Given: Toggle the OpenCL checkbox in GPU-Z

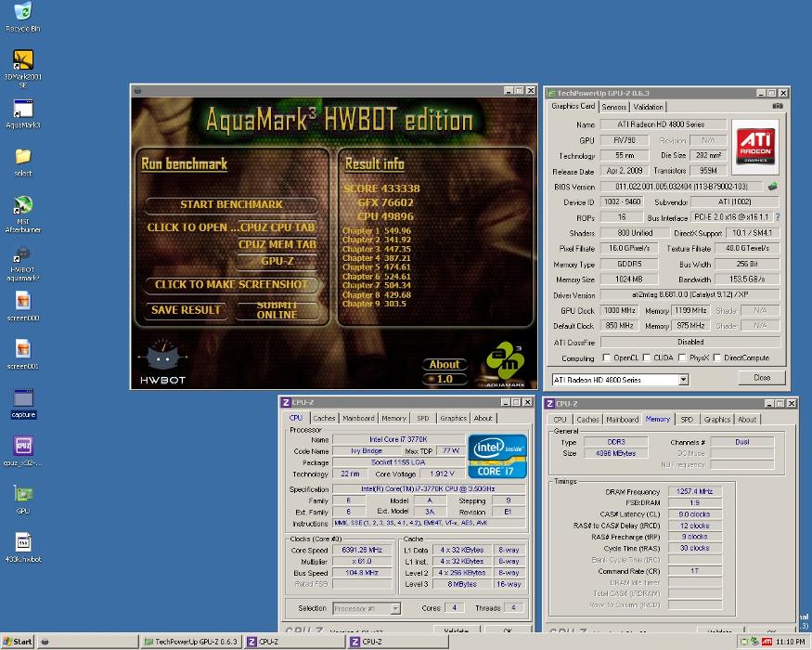Looking at the screenshot, I should pos(606,357).
